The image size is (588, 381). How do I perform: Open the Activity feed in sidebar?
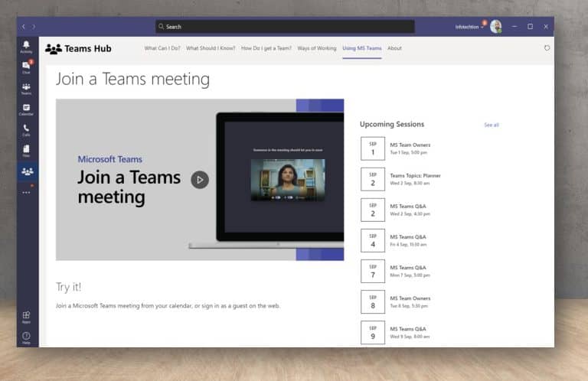26,47
